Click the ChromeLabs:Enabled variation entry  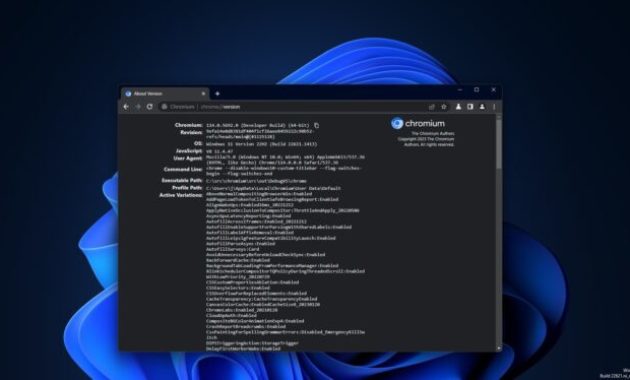point(241,310)
